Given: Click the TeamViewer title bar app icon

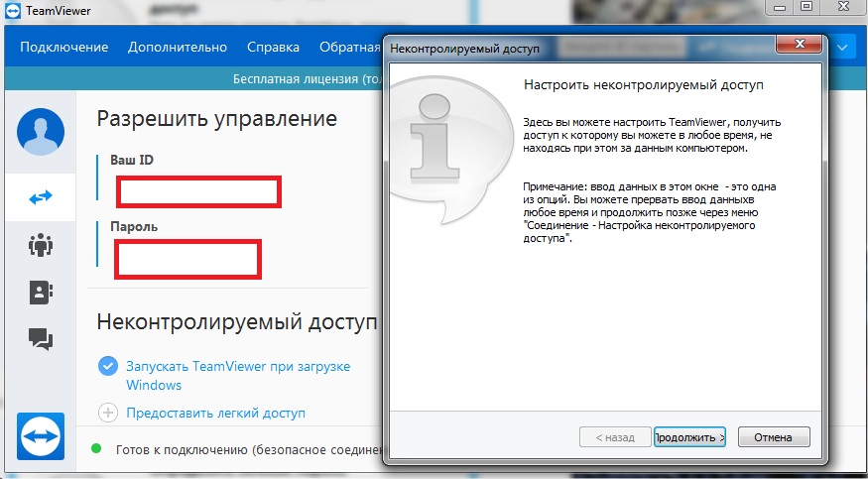Looking at the screenshot, I should 13,11.
